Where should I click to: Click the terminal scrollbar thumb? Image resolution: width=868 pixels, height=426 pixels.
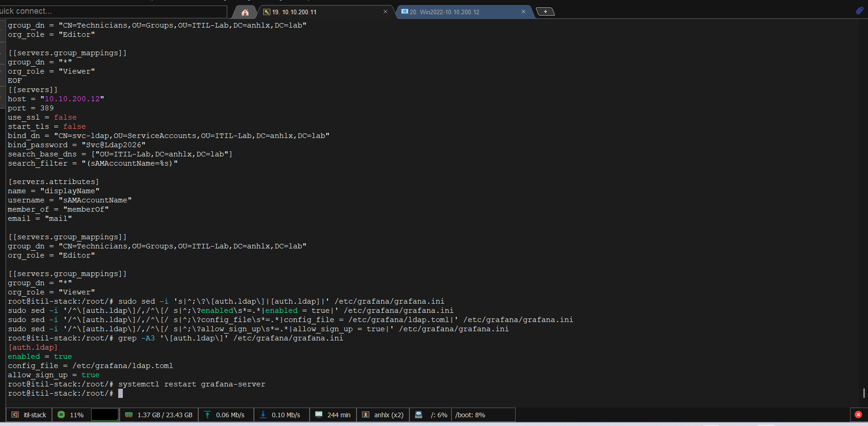864,392
